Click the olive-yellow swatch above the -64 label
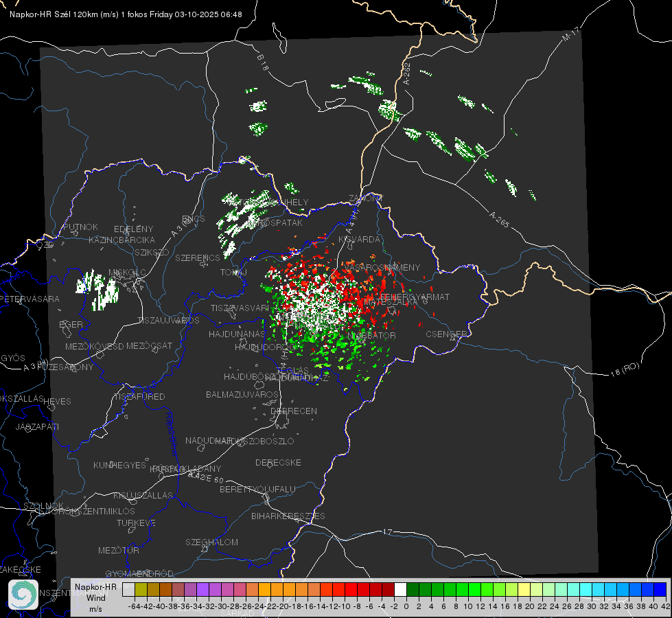This screenshot has width=672, height=618. 141,589
